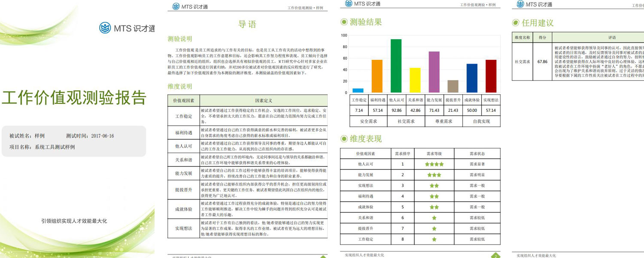Click the 被试姓名:样例 field on the cover
The width and height of the screenshot is (644, 258).
point(27,136)
